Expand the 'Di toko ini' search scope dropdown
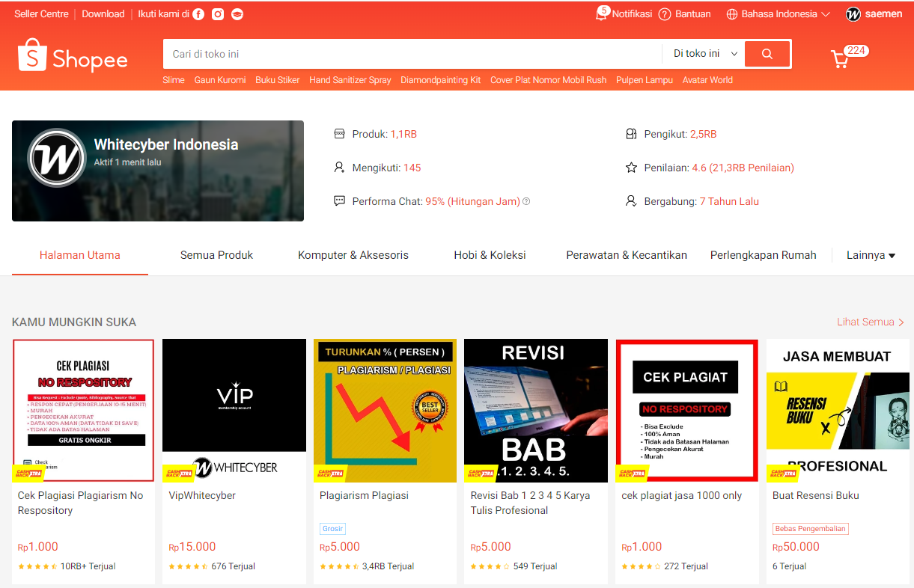 [705, 54]
